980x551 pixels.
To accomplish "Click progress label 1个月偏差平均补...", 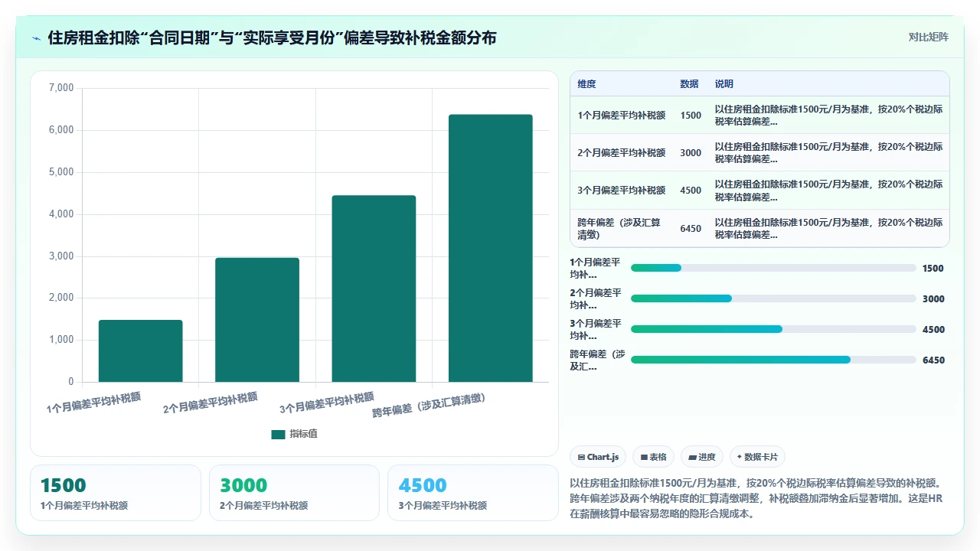I will pyautogui.click(x=596, y=268).
